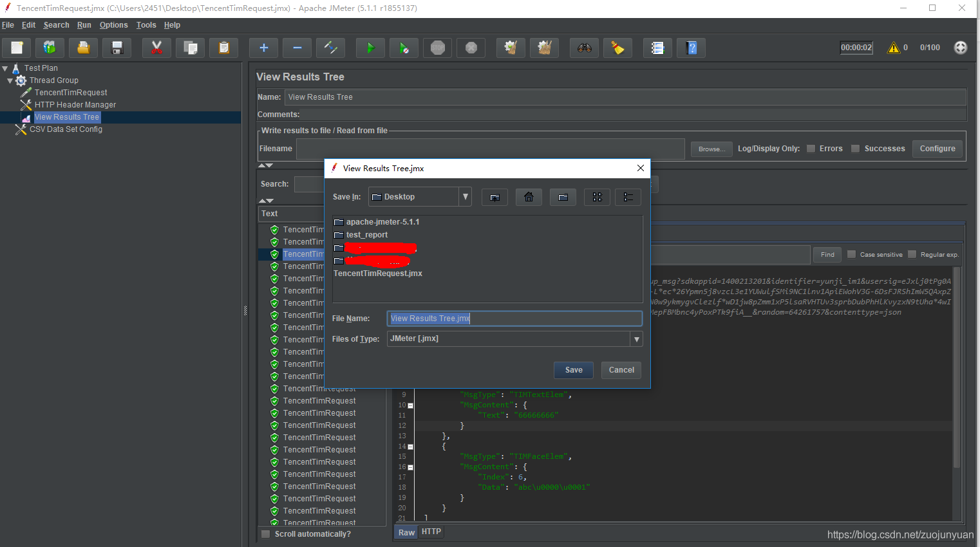980x547 pixels.
Task: Reset search with the yellow broom icon
Action: coord(618,48)
